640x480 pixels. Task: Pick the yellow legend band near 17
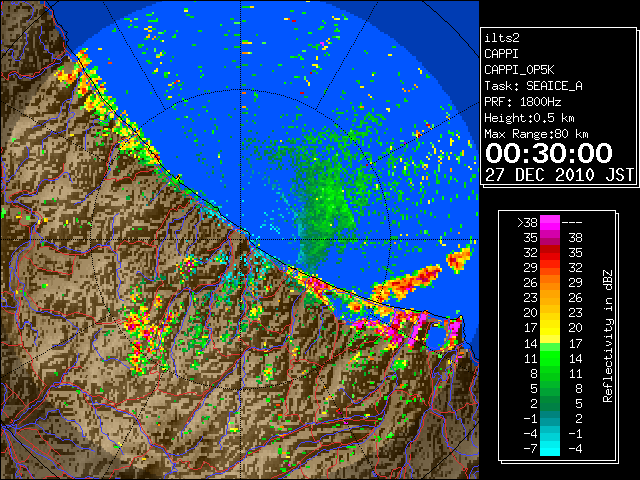pos(550,328)
